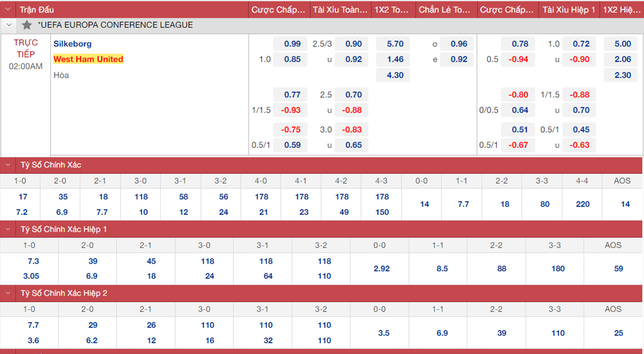Collapse the Trận Đấu header chevron

[8, 10]
